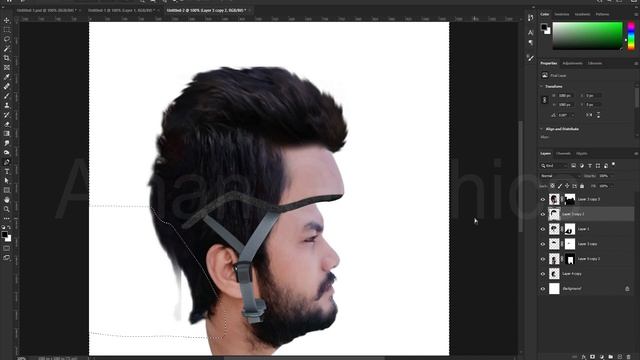
Task: Select the Path Selection tool
Action: coord(7,181)
